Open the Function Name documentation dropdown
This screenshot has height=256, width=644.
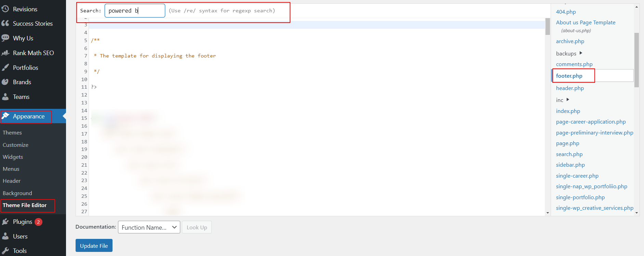click(149, 227)
